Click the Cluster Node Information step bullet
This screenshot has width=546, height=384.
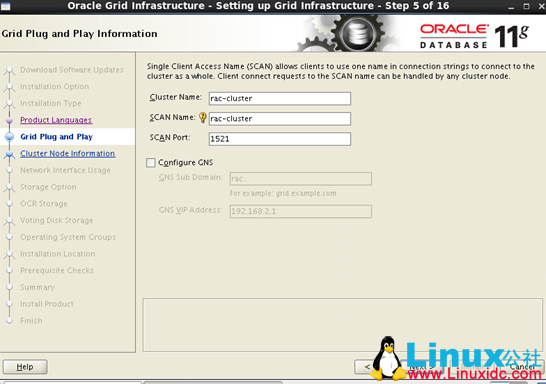(9, 154)
